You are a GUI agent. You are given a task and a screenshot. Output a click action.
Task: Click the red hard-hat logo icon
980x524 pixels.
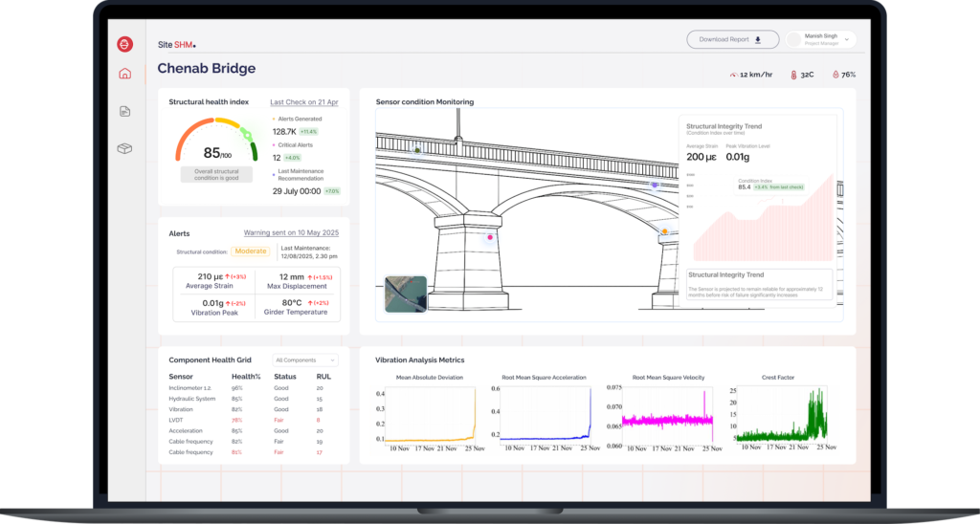[124, 44]
